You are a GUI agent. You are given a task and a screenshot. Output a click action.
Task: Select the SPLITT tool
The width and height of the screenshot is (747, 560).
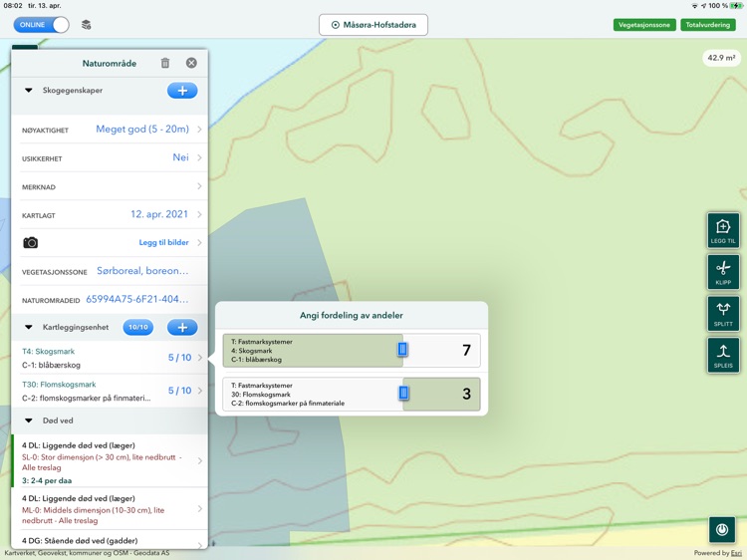723,314
